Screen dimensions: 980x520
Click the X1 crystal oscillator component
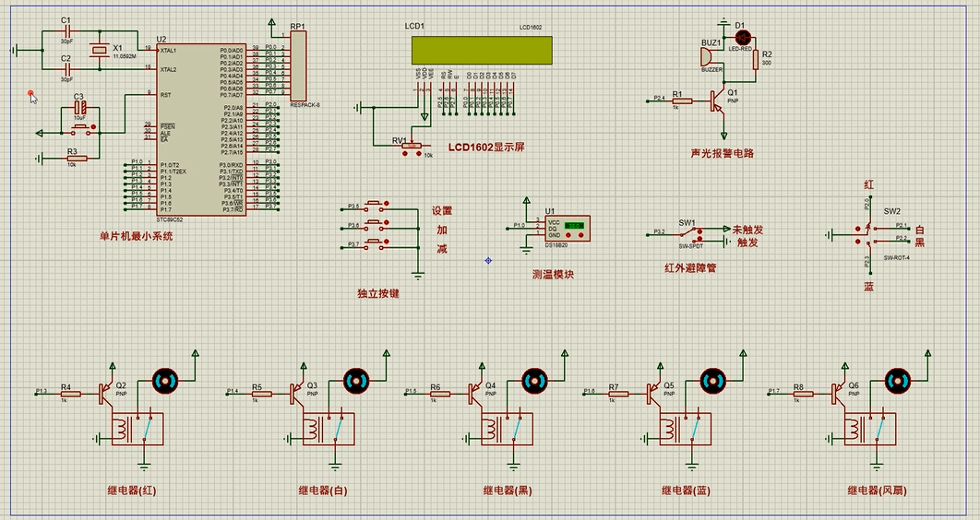click(x=99, y=49)
